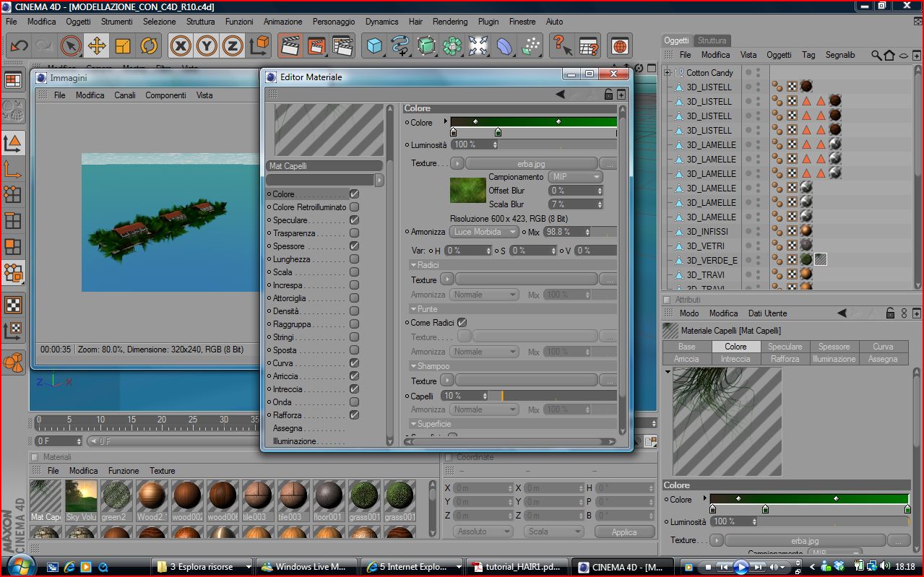The image size is (924, 577).
Task: Collapse the Punte section
Action: 413,309
